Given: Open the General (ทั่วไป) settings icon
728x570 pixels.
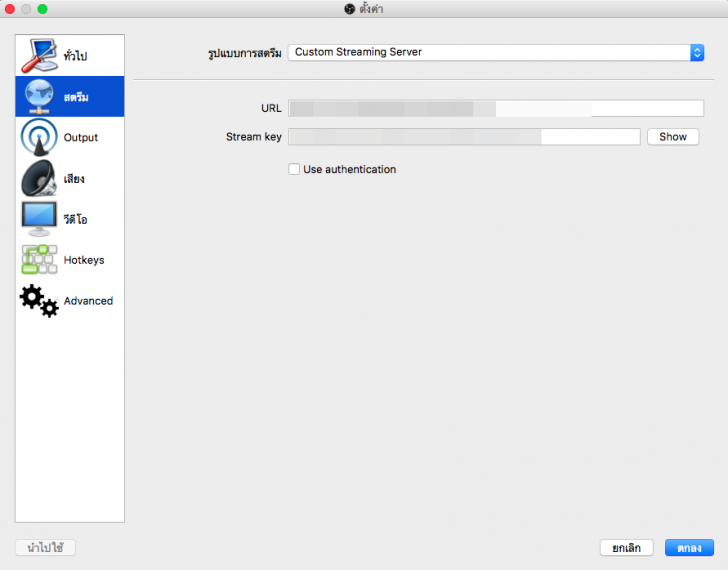Looking at the screenshot, I should click(39, 56).
